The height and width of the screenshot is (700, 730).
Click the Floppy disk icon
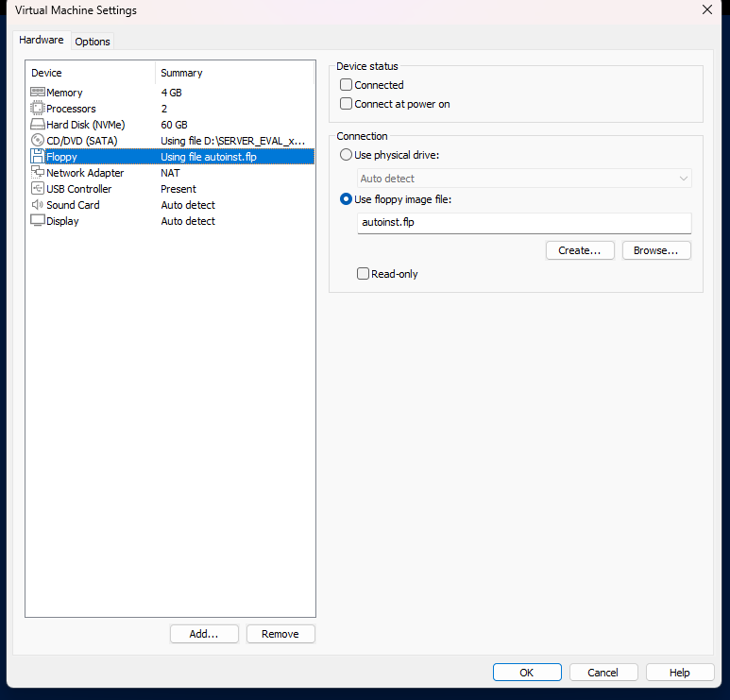(x=38, y=157)
